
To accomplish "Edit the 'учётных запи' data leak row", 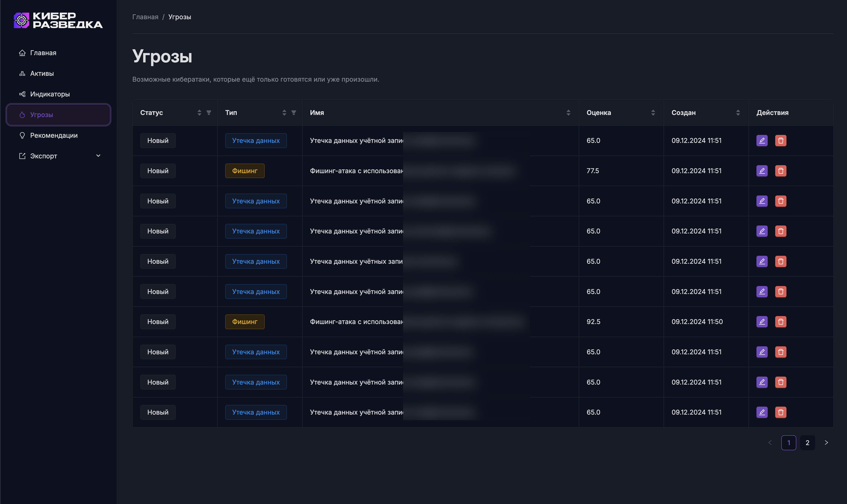I will tap(762, 262).
